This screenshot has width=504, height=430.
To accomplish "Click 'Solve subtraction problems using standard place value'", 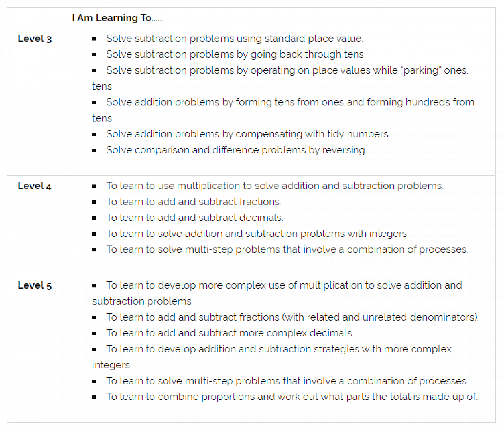I will click(x=234, y=39).
